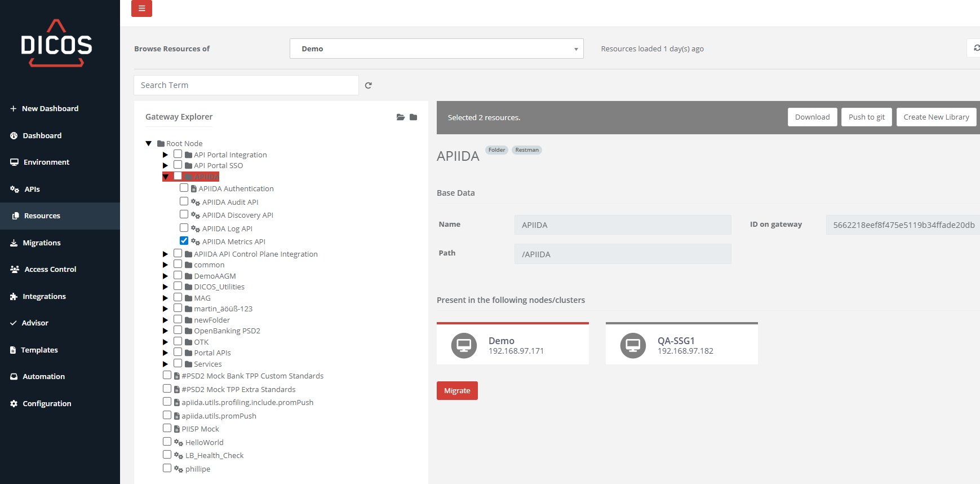Uncheck the APIIDA Metrics API checkbox

click(x=184, y=241)
